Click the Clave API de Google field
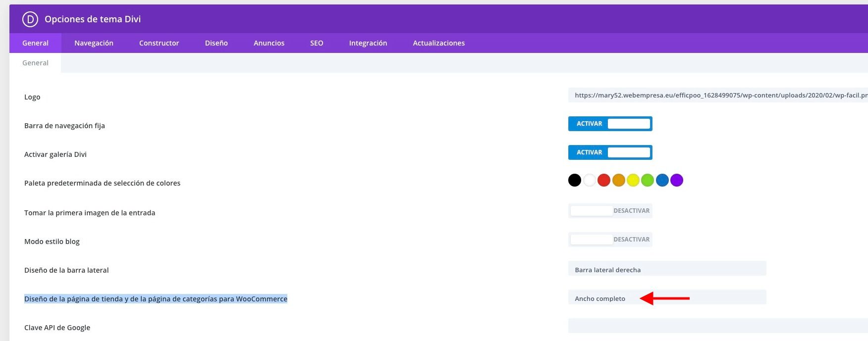This screenshot has width=868, height=341. tap(718, 326)
